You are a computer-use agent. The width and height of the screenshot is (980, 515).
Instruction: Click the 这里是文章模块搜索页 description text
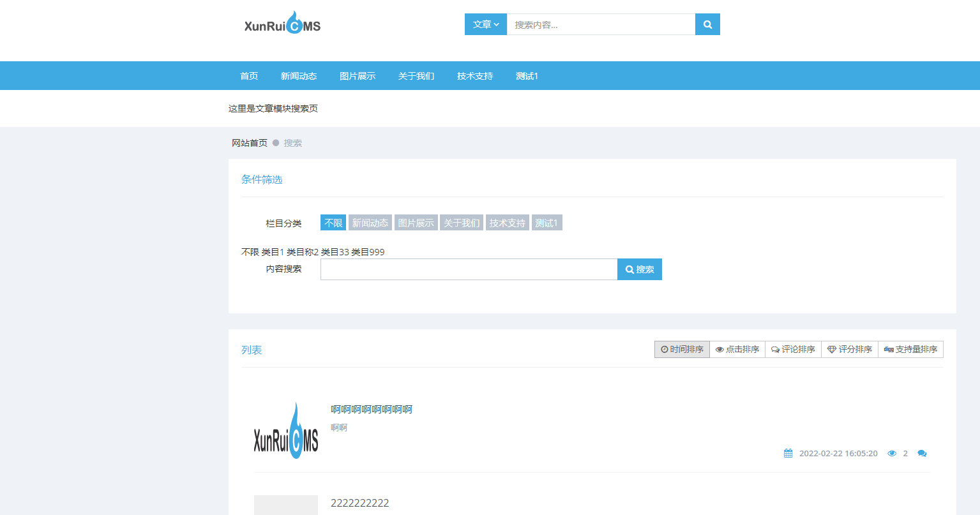coord(273,108)
